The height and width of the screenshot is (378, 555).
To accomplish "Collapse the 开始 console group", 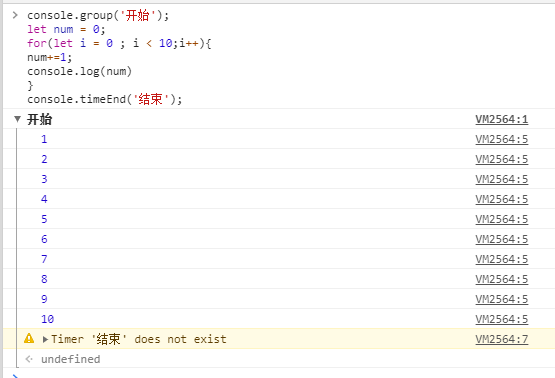I will coord(17,119).
